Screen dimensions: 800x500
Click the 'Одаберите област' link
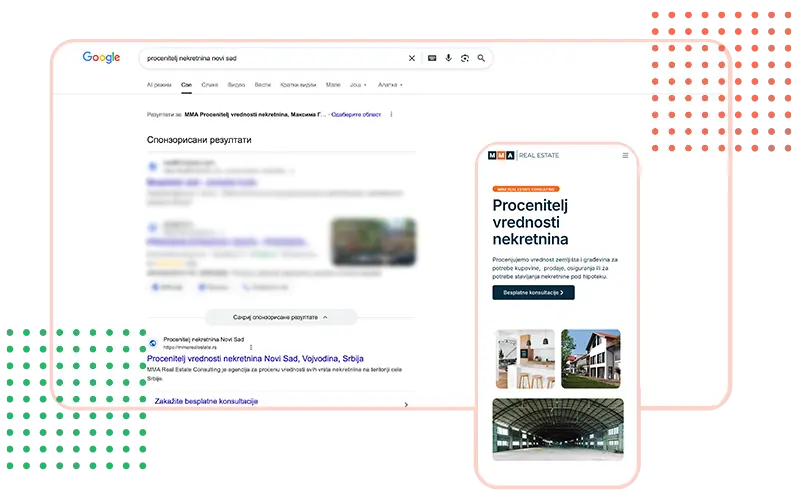point(356,114)
